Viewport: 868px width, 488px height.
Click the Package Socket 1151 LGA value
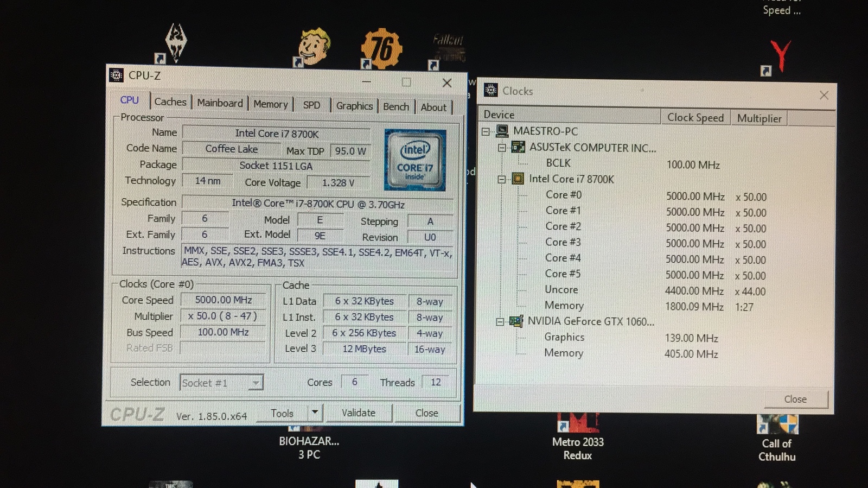click(276, 165)
